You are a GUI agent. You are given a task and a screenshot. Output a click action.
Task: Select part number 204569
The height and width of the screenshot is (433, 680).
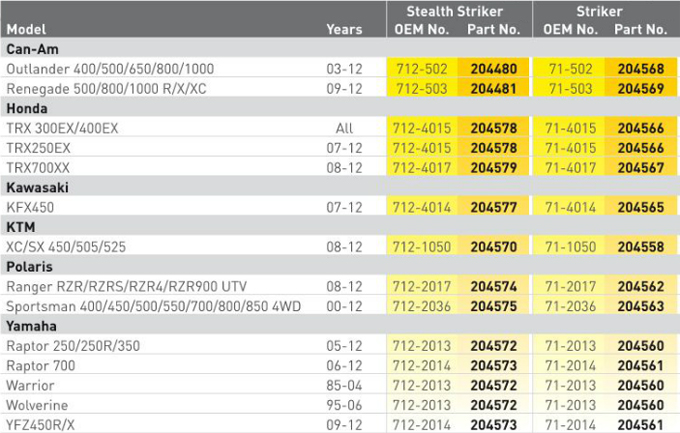pos(641,89)
